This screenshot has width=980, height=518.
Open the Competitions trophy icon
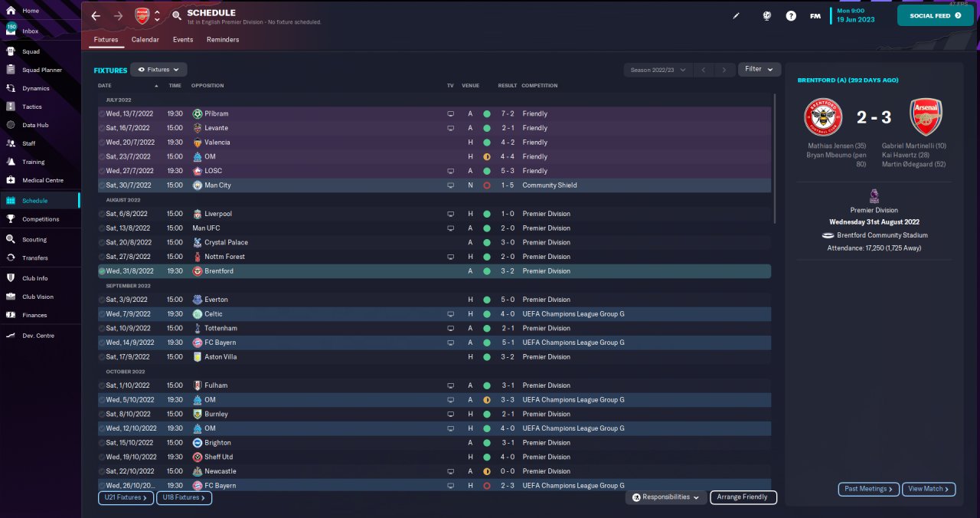11,219
